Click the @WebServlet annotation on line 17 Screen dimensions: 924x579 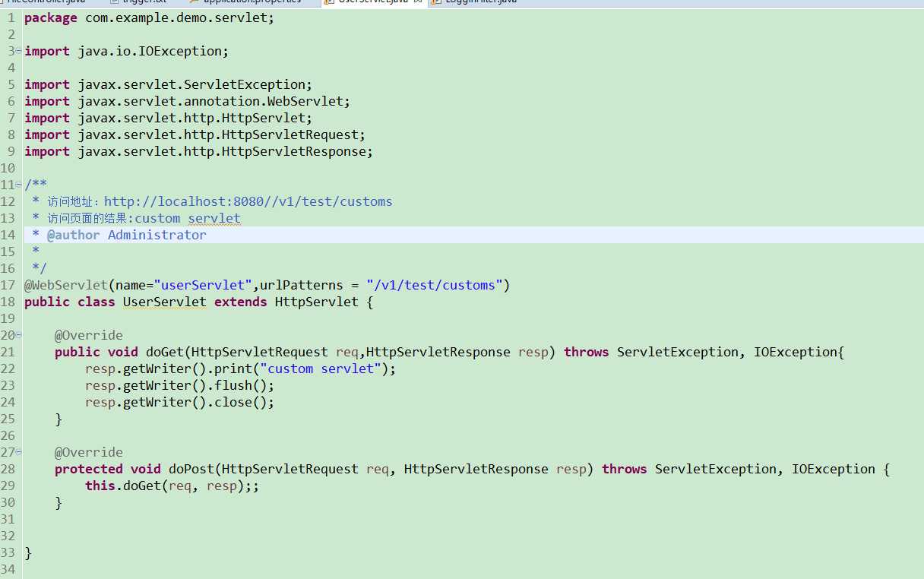point(66,285)
